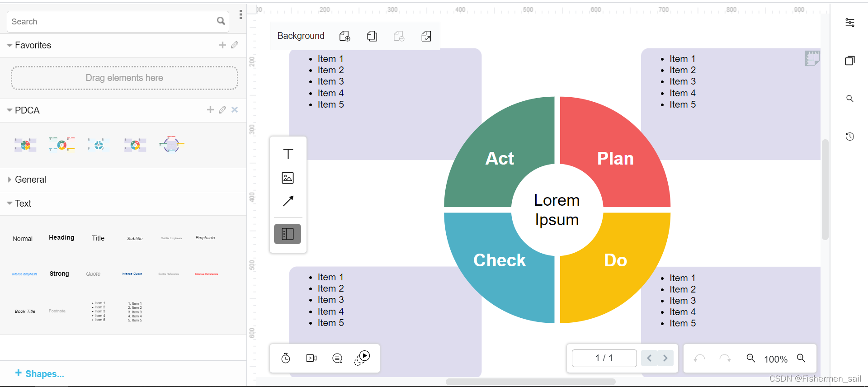Click the add page icon beside Background
Viewport: 868px width, 387px height.
click(345, 36)
